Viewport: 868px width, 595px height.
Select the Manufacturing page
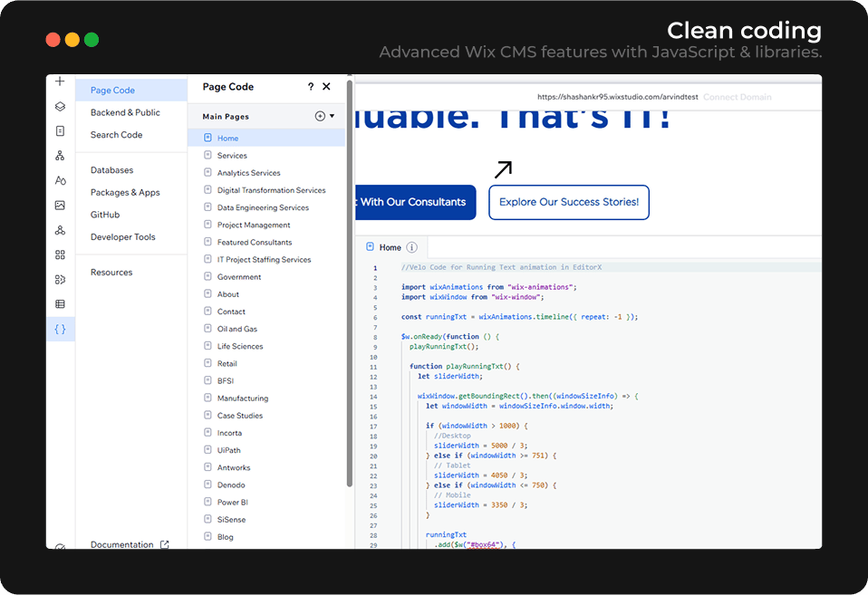tap(266, 398)
